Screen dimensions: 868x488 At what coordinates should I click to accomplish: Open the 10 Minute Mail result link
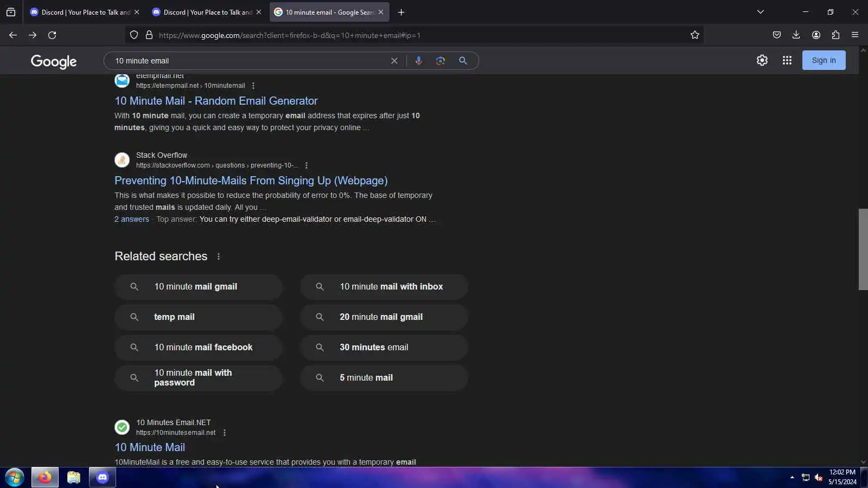(x=150, y=447)
